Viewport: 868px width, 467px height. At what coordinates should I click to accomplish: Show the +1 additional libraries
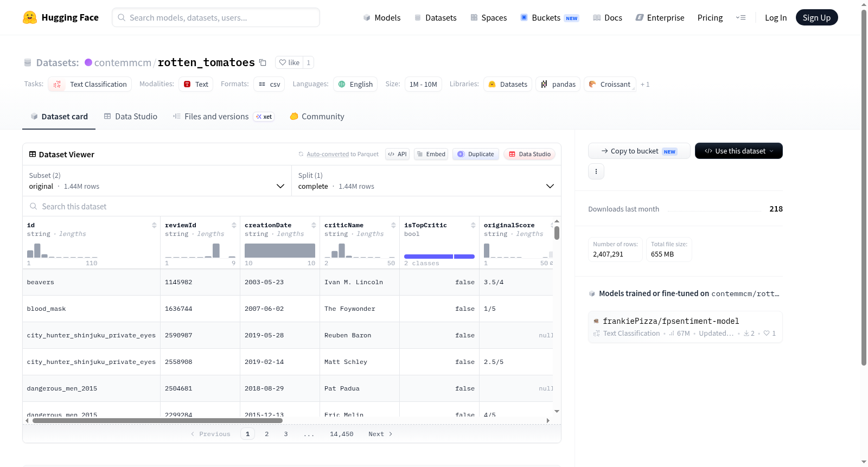pos(645,84)
